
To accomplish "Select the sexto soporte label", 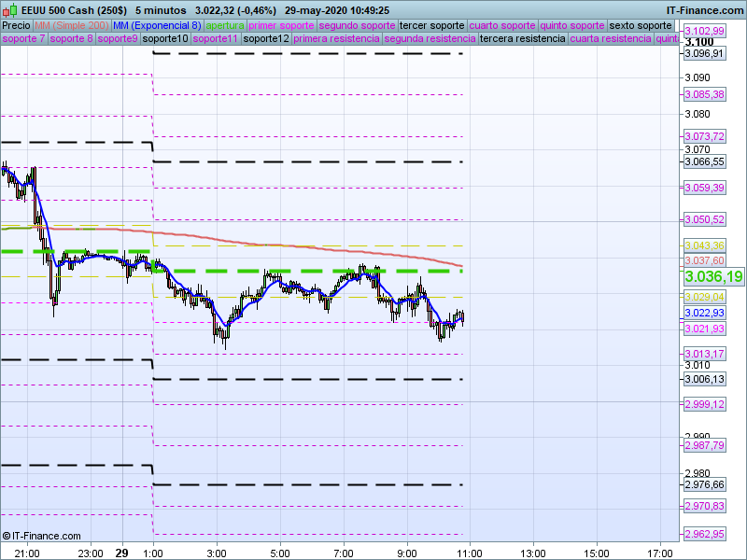I will tap(640, 25).
